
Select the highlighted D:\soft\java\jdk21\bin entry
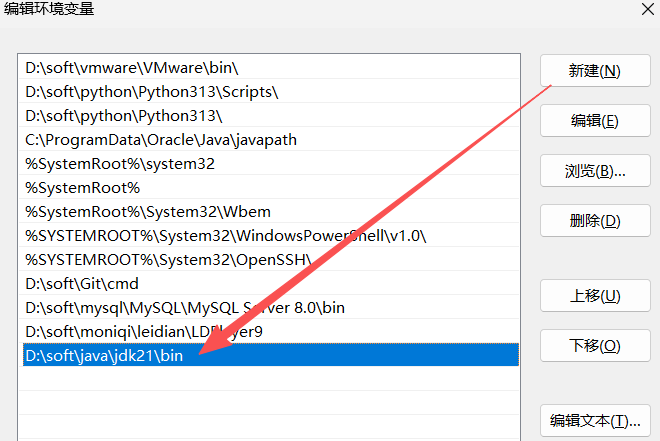[x=269, y=355]
